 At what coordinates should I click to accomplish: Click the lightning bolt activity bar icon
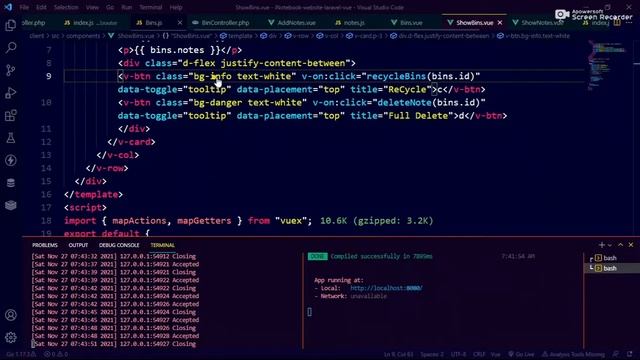11,160
